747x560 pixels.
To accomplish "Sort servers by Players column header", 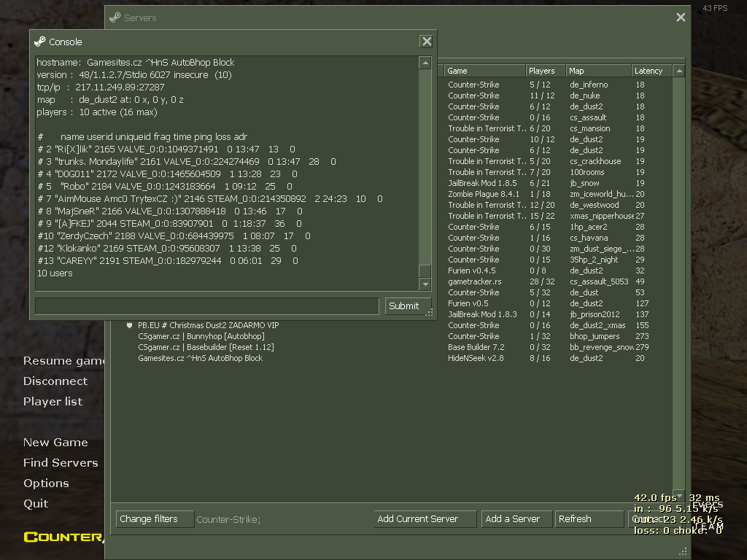I will pyautogui.click(x=546, y=71).
